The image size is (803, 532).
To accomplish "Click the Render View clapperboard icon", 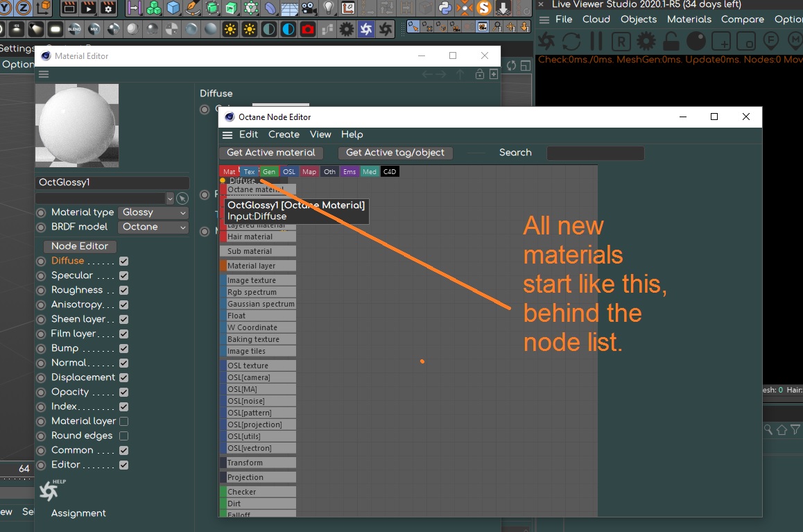I will [89, 8].
